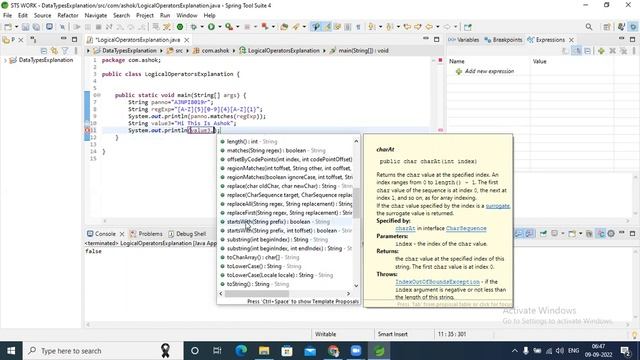Switch to the Debug Shell tab
The height and width of the screenshot is (360, 640).
pyautogui.click(x=187, y=234)
